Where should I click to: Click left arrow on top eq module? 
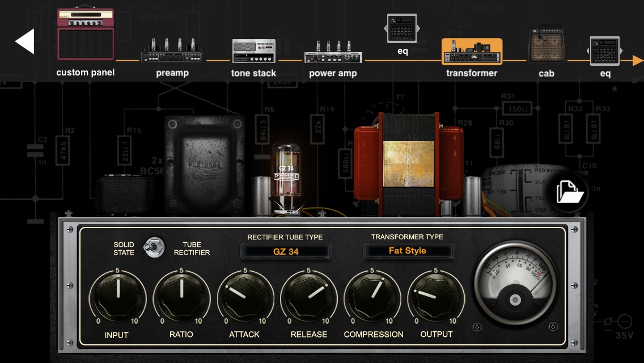tap(386, 28)
